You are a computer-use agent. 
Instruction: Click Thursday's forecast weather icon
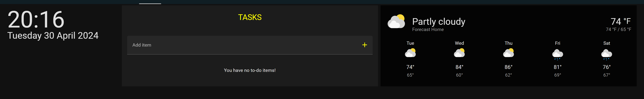(508, 53)
